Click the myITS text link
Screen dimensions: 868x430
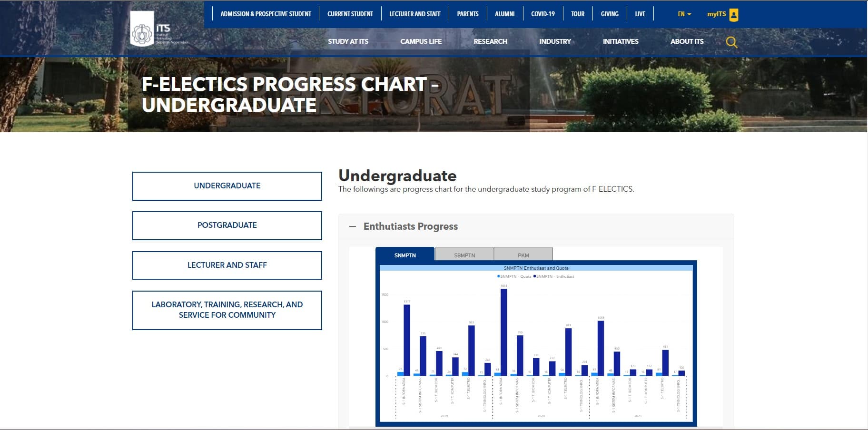[716, 14]
